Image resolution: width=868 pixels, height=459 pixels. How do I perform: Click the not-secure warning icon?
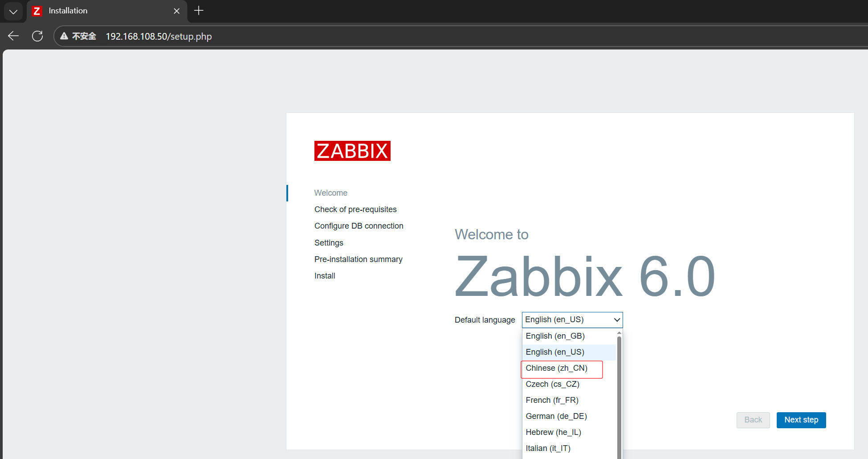click(65, 36)
